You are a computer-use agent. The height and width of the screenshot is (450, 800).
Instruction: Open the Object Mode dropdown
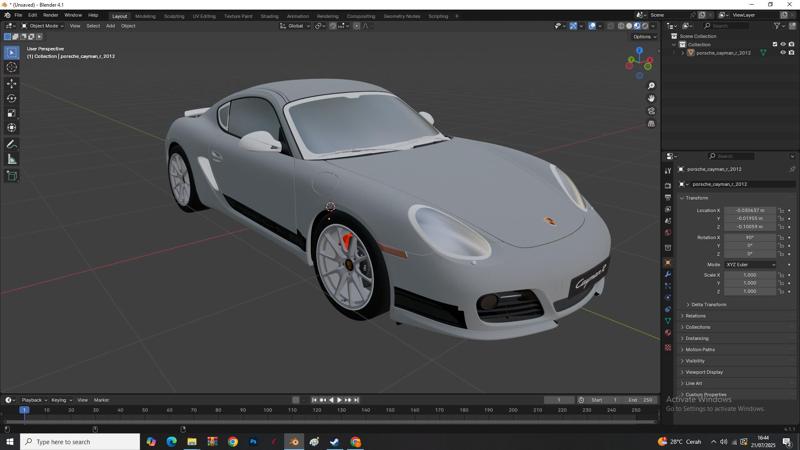click(x=42, y=26)
